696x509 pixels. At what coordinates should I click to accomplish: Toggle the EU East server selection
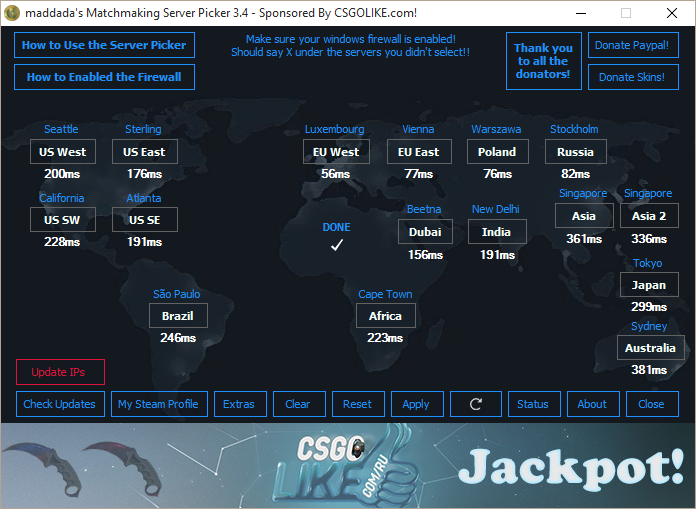tap(418, 152)
